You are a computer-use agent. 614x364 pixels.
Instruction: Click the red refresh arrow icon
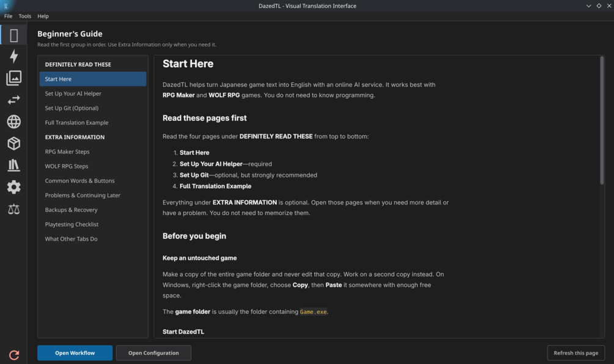(14, 355)
